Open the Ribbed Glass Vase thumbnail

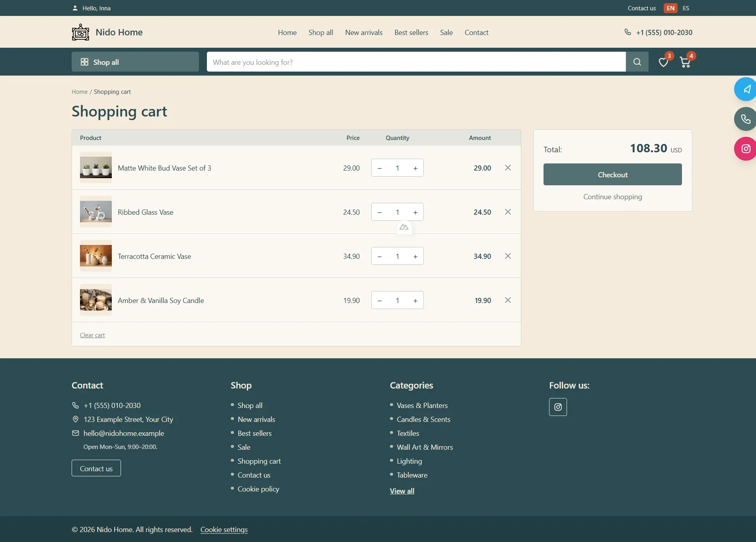(96, 212)
